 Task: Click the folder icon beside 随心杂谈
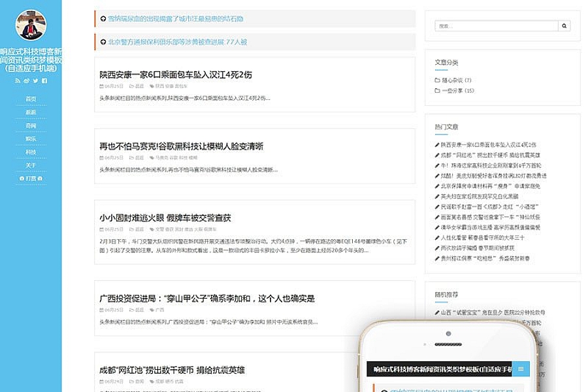[437, 80]
